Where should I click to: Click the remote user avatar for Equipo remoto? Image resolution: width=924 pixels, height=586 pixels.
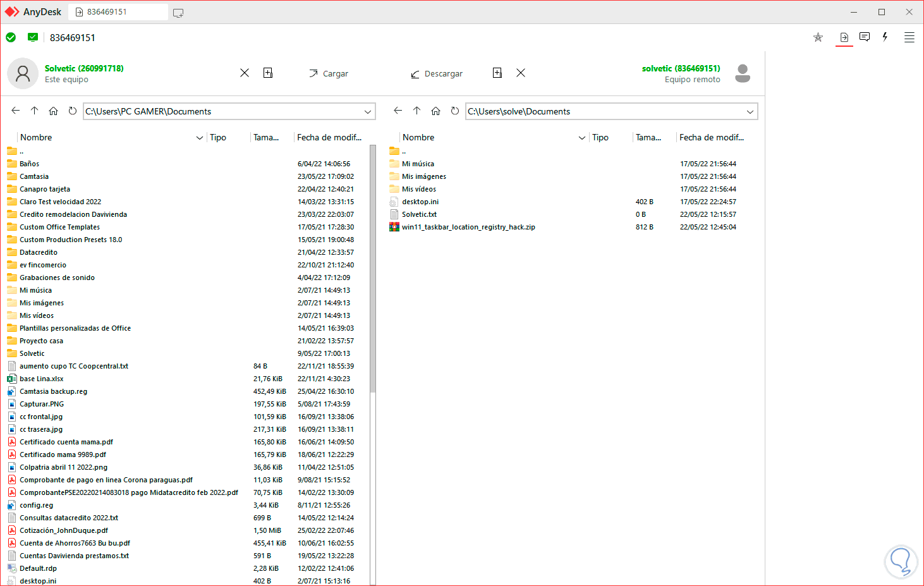click(743, 73)
